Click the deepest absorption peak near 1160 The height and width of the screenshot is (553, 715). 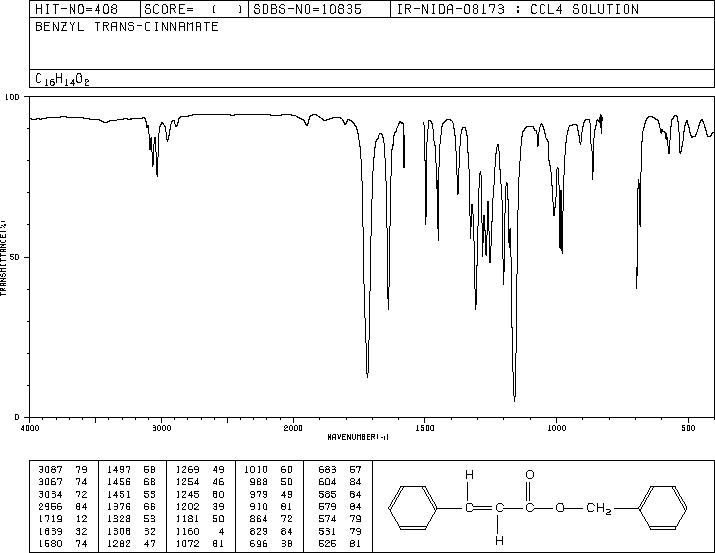(514, 399)
